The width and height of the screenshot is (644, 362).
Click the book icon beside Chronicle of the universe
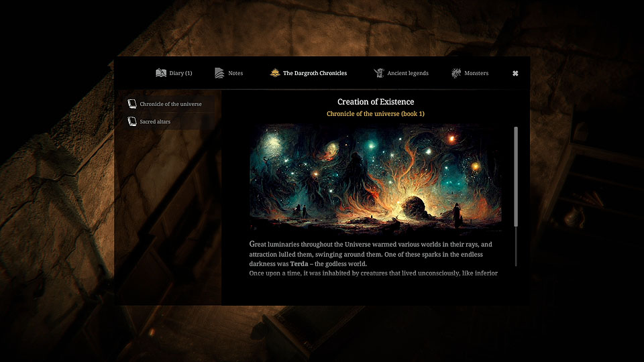coord(132,105)
